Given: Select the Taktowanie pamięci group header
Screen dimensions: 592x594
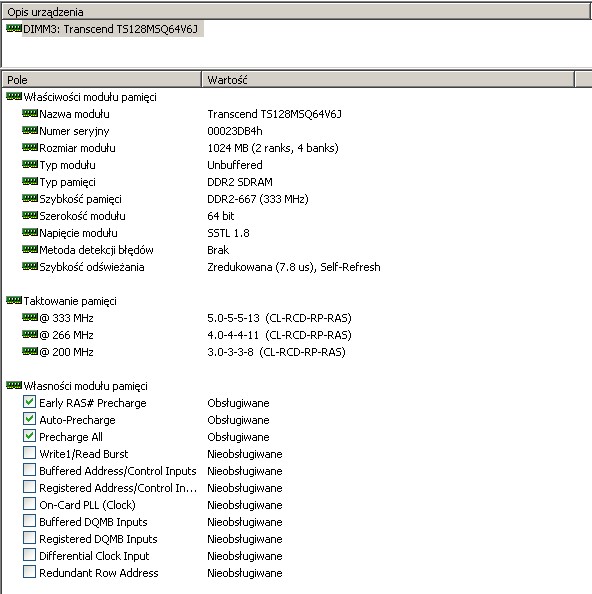Looking at the screenshot, I should click(x=70, y=301).
